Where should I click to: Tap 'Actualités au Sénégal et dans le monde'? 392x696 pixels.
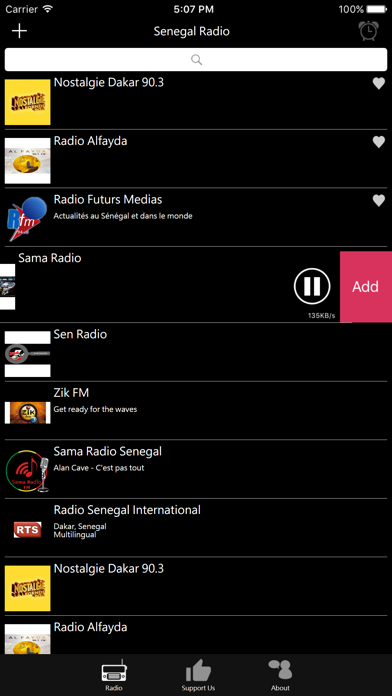(123, 216)
